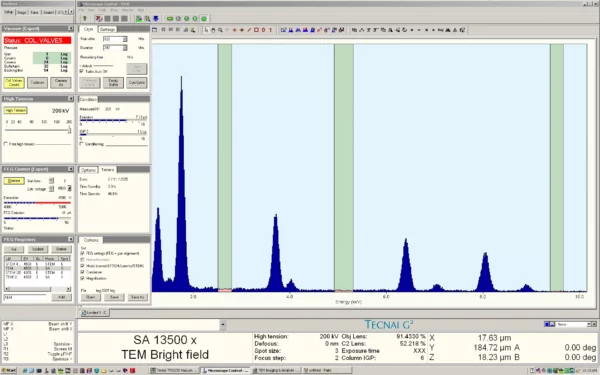Expand the High Tension panel flap-out arrow
This screenshot has width=600, height=375.
(71, 99)
